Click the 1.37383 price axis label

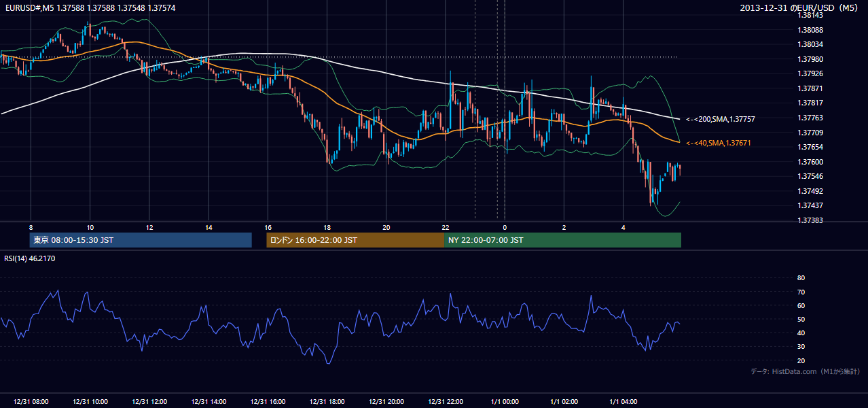[810, 221]
